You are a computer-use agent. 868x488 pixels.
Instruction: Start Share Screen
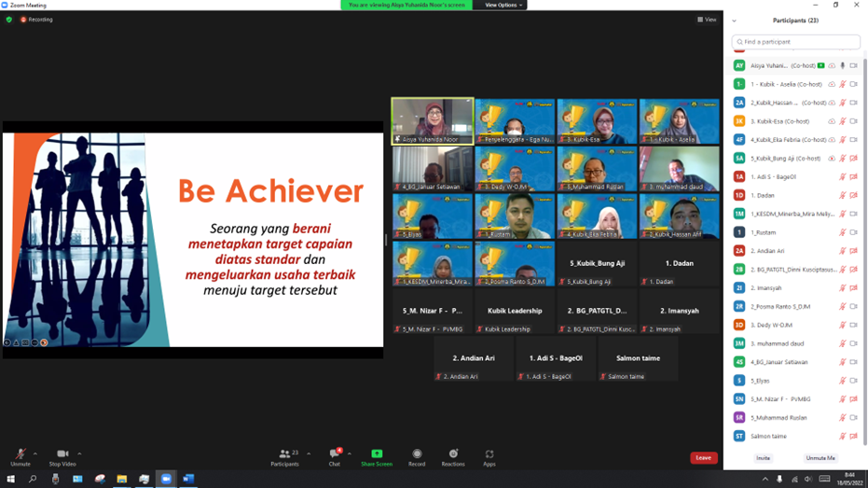[x=377, y=457]
